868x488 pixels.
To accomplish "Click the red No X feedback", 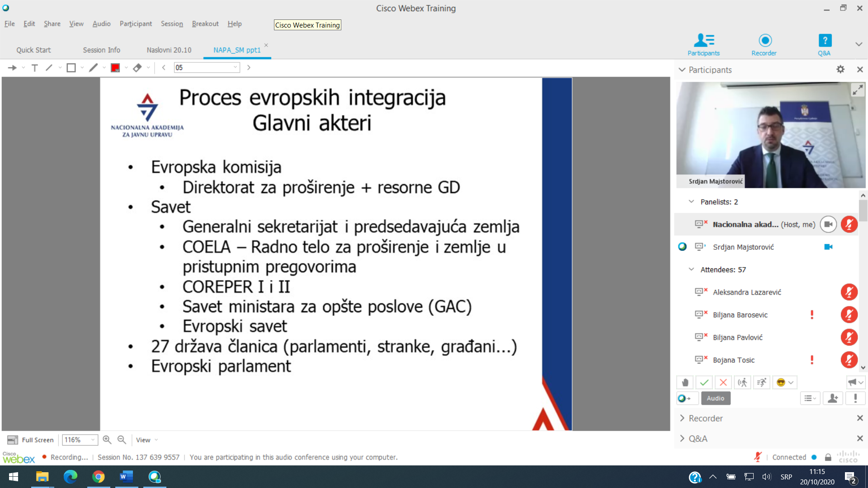I will click(723, 383).
